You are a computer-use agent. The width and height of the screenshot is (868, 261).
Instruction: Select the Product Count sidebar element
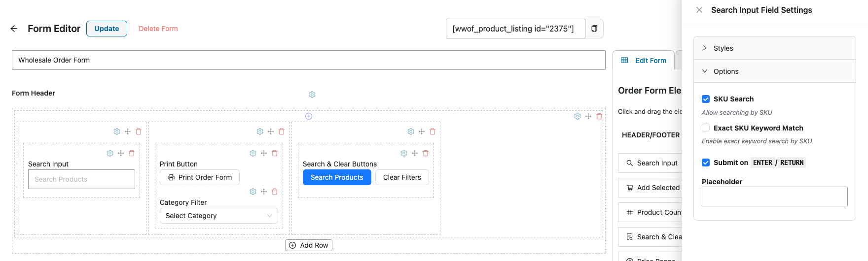tap(650, 212)
